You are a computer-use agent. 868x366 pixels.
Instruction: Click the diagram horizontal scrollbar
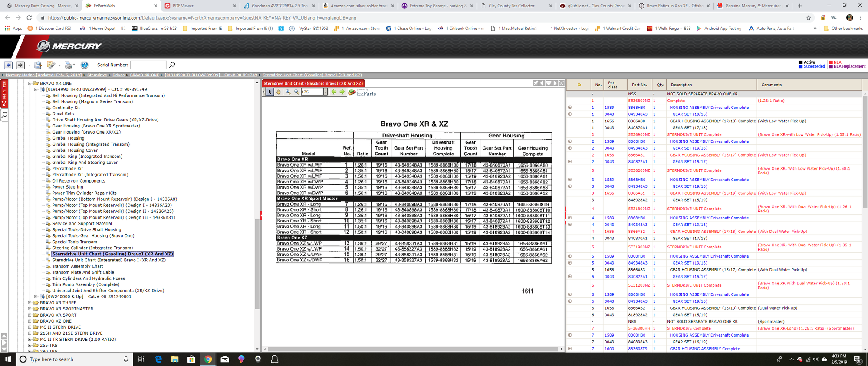412,349
